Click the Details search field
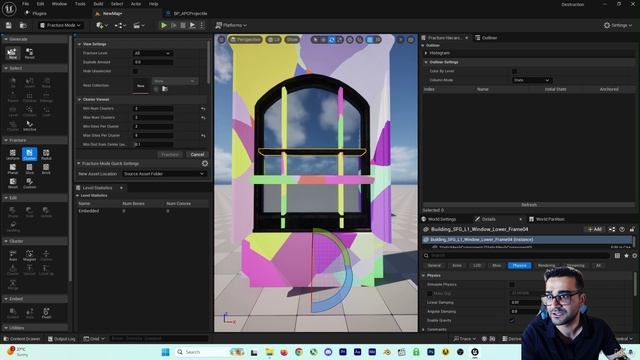640x360 pixels. pyautogui.click(x=517, y=256)
